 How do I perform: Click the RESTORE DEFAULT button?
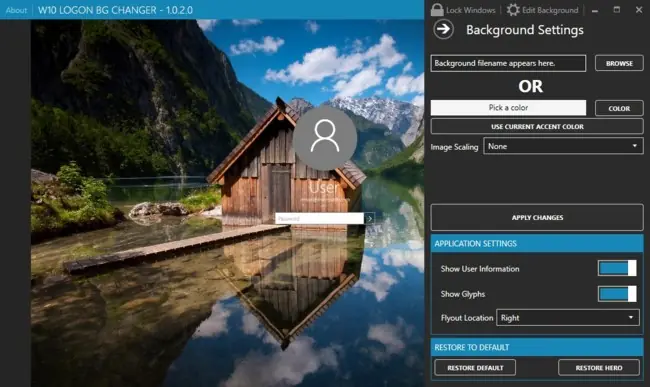tap(475, 368)
